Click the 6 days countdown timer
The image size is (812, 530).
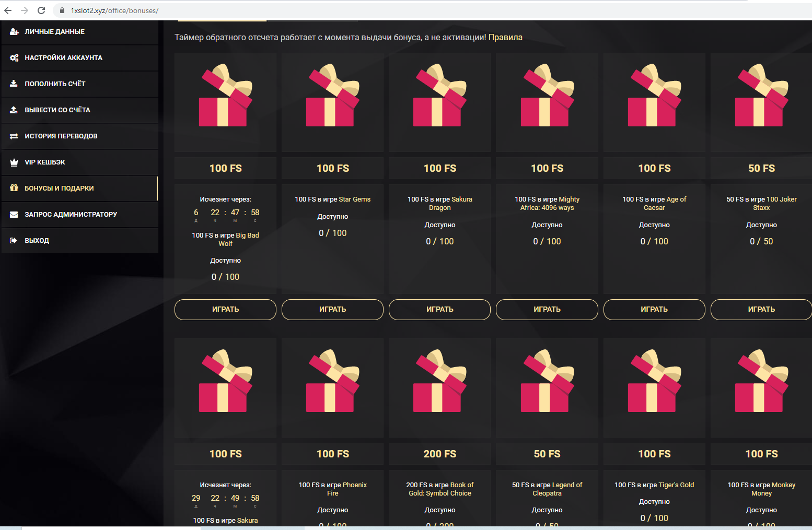tap(225, 215)
